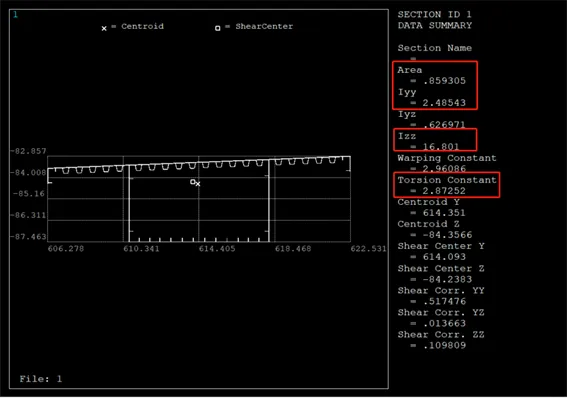Click the shear center square marker in the plot
Screen dimensions: 567x398
(x=193, y=181)
